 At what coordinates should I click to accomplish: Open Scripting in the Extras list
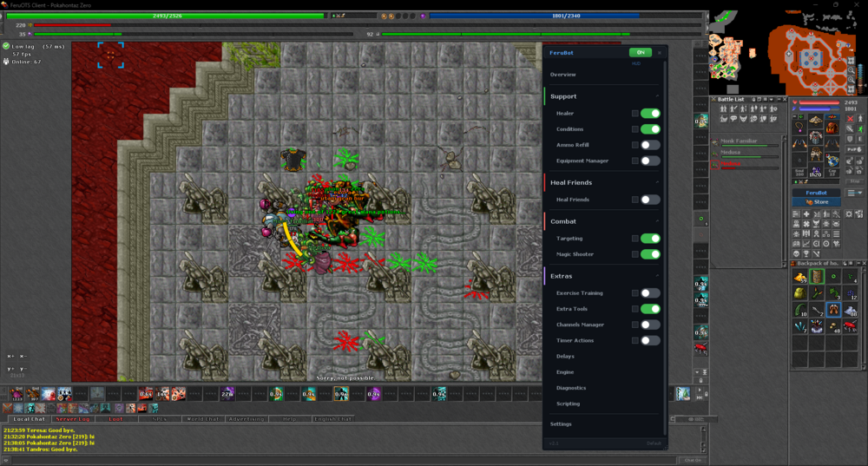click(x=568, y=404)
